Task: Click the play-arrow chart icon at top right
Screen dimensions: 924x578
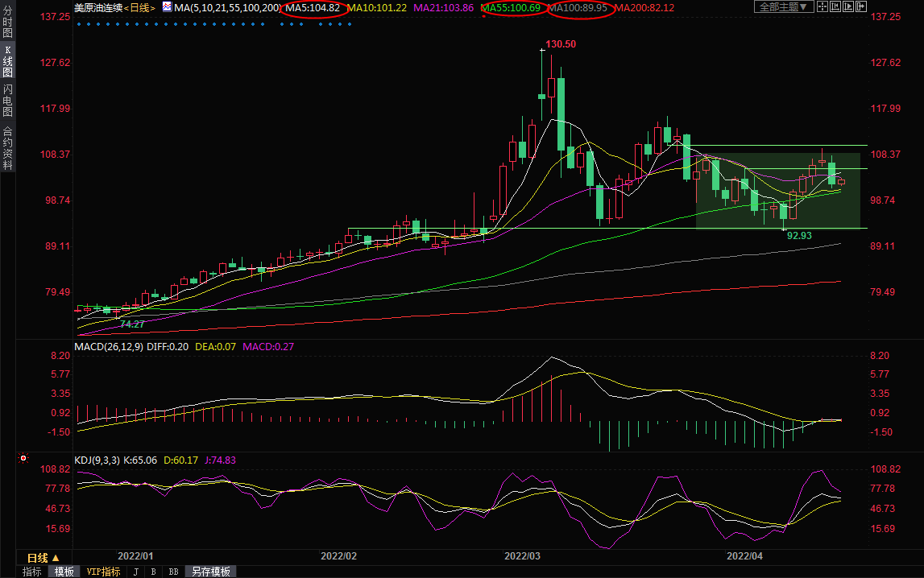Action: pyautogui.click(x=847, y=7)
